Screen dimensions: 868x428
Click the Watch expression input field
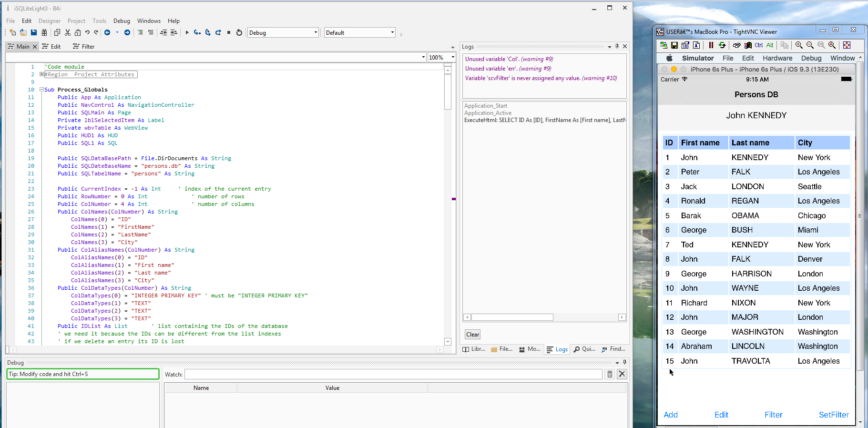pyautogui.click(x=393, y=374)
